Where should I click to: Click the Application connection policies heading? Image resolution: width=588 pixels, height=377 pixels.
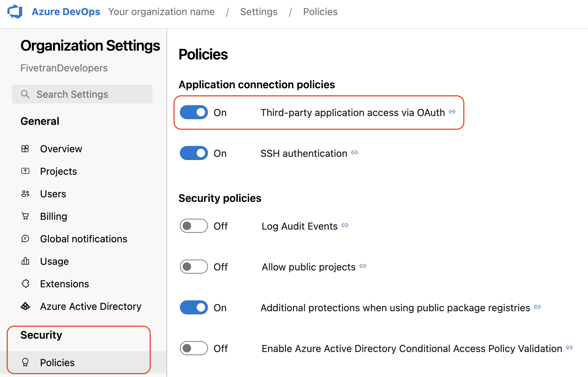(x=257, y=84)
